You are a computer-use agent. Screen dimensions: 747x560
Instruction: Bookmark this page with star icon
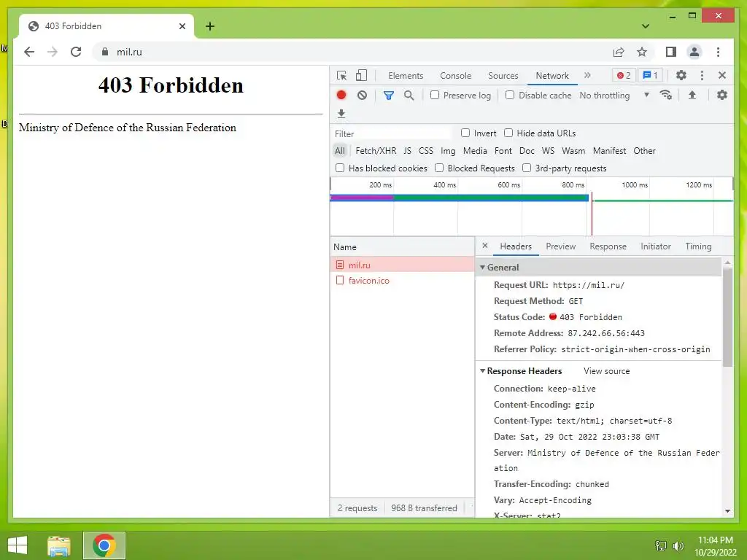(x=642, y=52)
